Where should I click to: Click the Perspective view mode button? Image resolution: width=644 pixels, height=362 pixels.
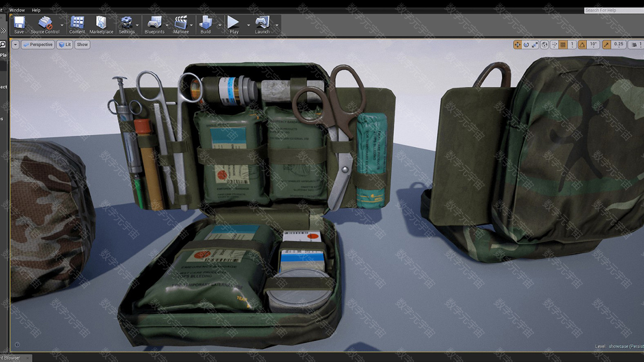point(38,45)
